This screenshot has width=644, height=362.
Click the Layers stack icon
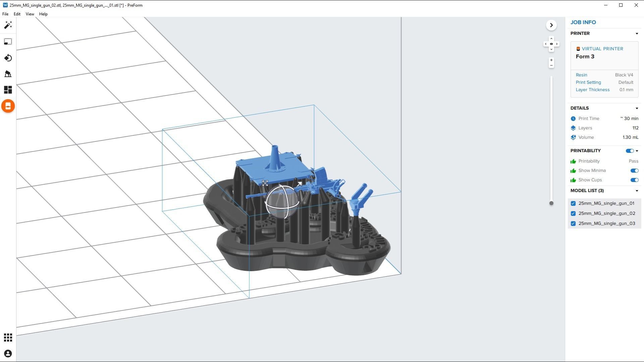(x=573, y=128)
